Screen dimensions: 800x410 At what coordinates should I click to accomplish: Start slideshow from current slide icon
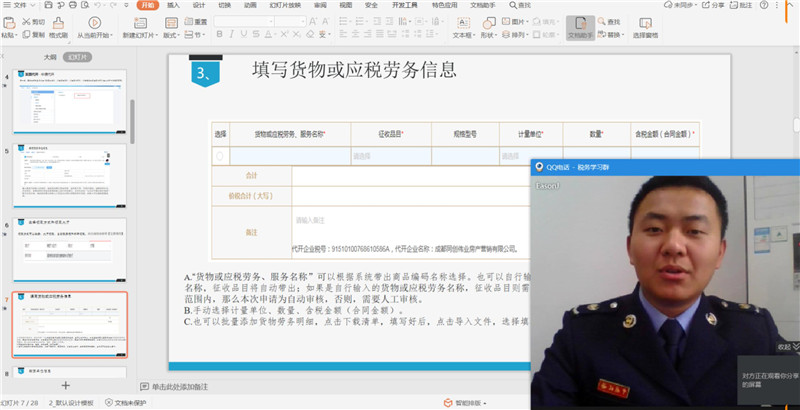94,22
